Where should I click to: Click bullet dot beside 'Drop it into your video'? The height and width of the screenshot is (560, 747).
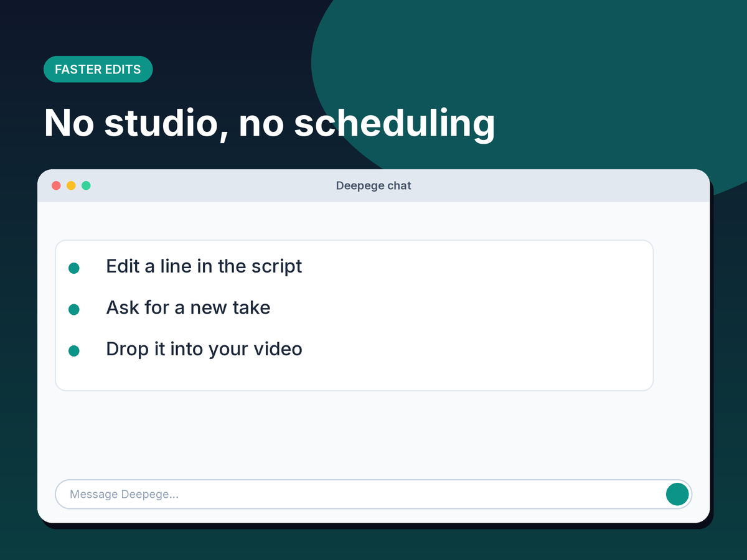(73, 351)
